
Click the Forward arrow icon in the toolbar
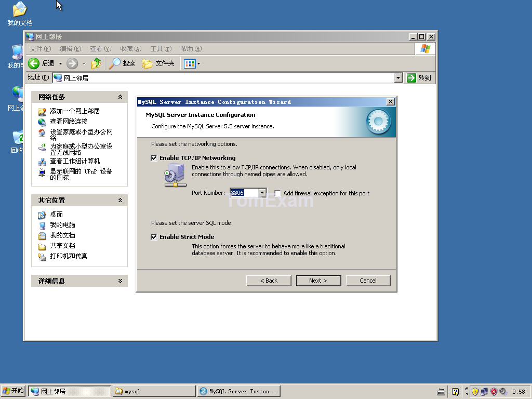72,63
